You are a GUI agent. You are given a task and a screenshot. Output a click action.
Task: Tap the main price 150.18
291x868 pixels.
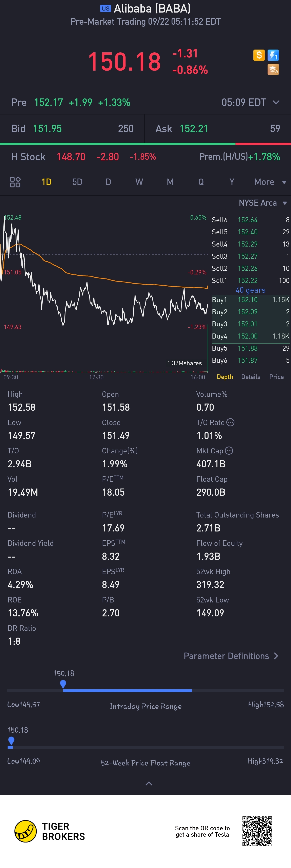tap(124, 62)
